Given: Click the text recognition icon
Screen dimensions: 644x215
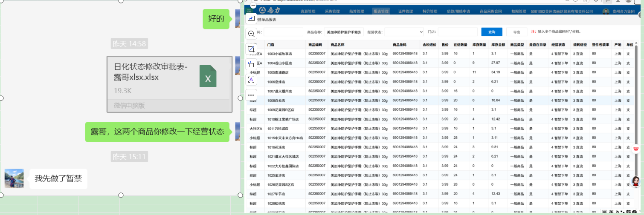Looking at the screenshot, I should coord(251,80).
